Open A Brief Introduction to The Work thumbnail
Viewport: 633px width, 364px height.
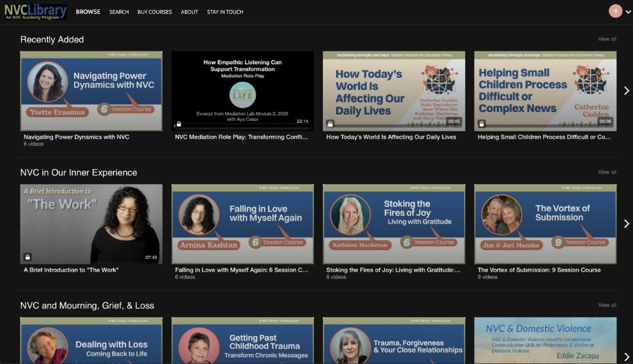91,224
